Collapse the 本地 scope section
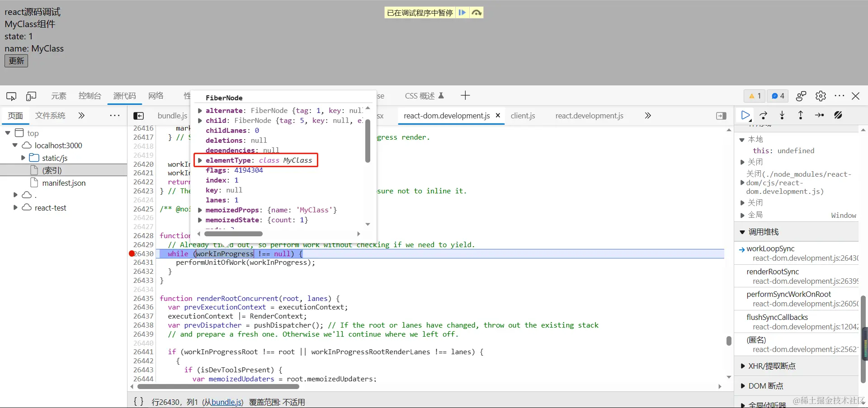The image size is (868, 408). click(742, 140)
